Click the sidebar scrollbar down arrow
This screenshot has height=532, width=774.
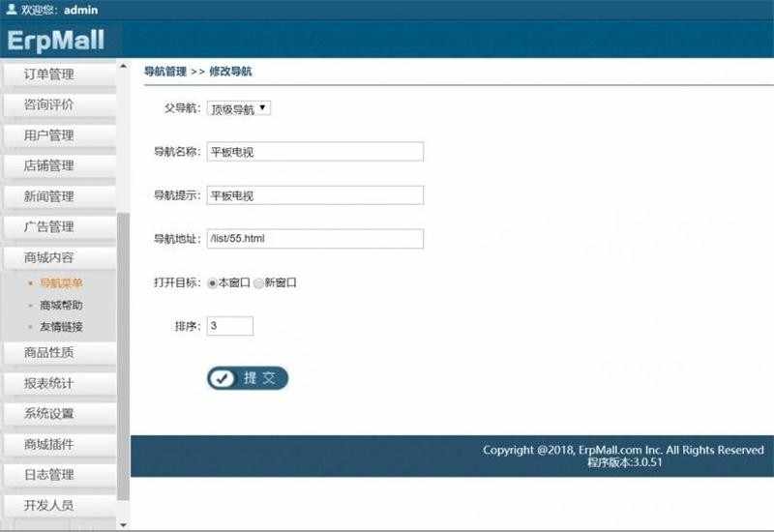coord(124,525)
